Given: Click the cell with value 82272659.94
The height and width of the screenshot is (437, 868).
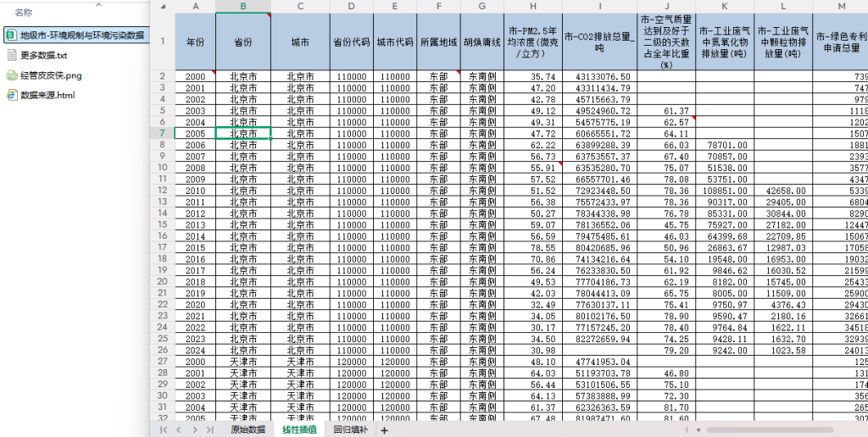Looking at the screenshot, I should (x=599, y=339).
